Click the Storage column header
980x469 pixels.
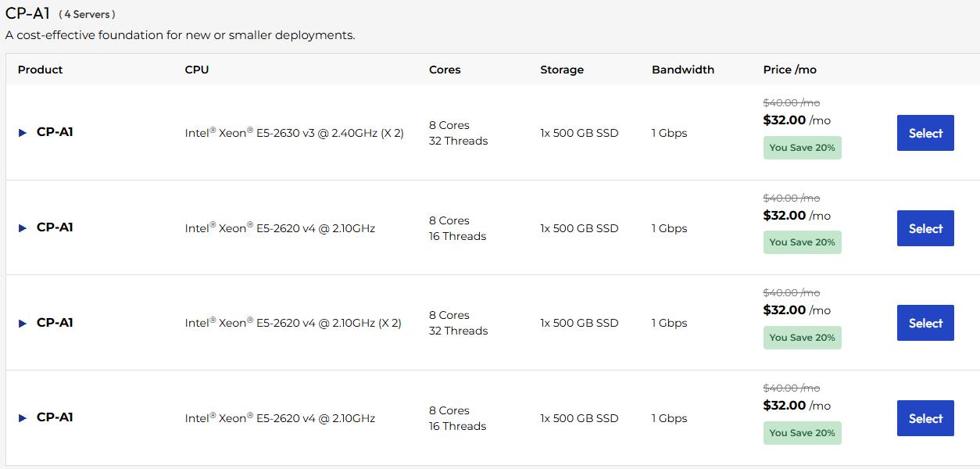click(x=561, y=70)
